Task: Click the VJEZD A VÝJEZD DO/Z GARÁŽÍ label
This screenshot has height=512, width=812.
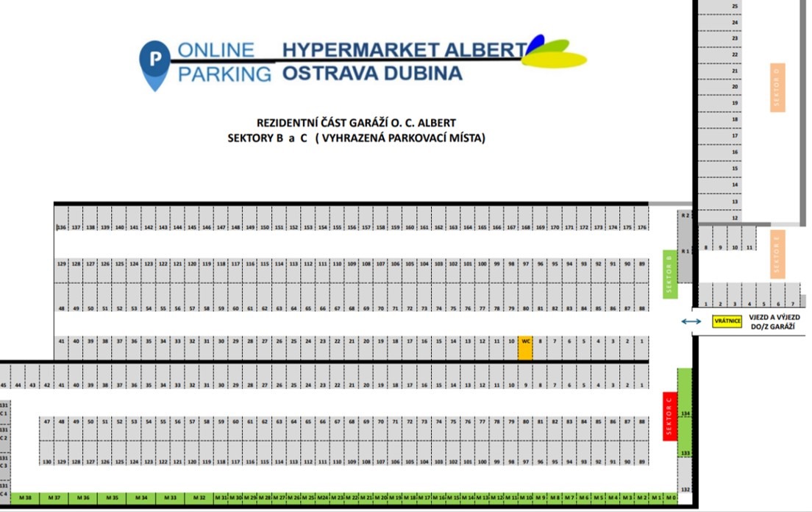Action: [x=774, y=321]
